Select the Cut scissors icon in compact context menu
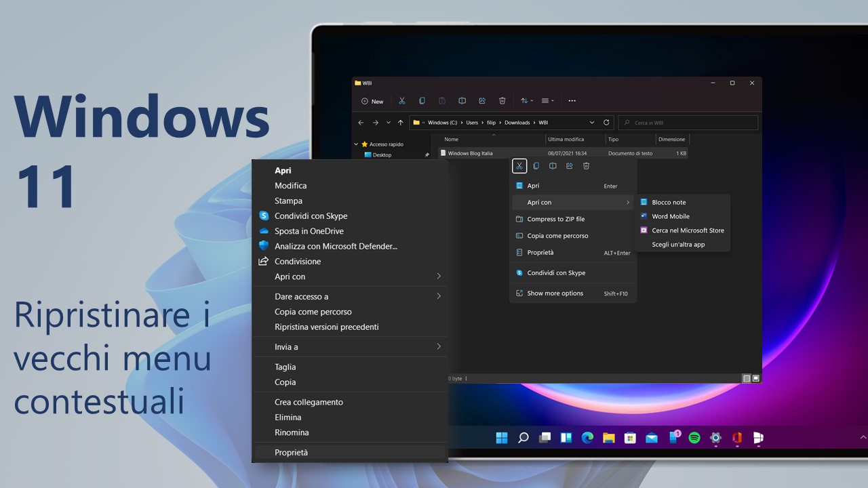868x488 pixels. click(519, 166)
